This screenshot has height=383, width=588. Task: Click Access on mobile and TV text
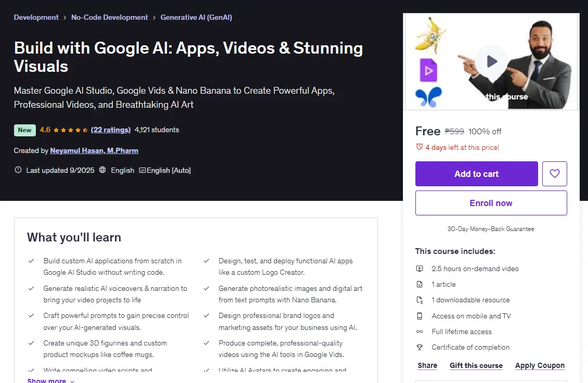coord(471,316)
